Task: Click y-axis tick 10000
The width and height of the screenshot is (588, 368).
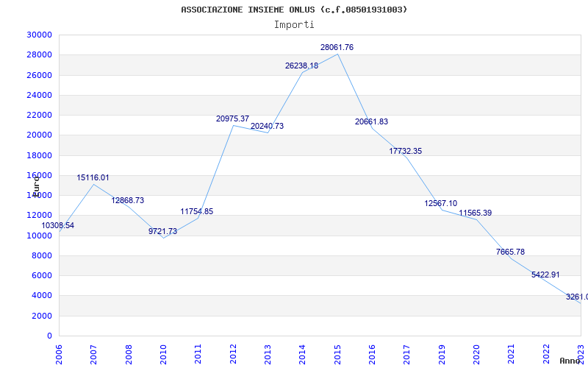Action: 39,236
